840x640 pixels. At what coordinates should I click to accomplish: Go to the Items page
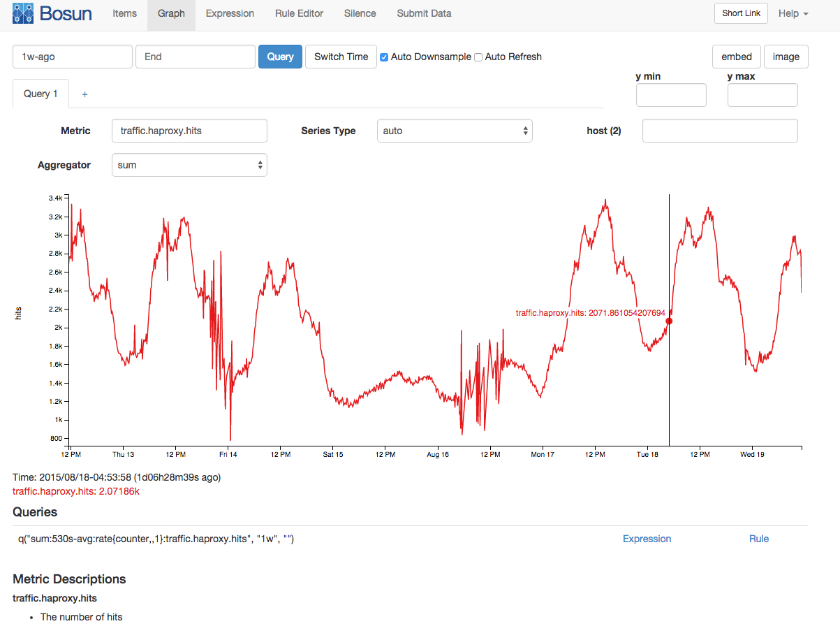[124, 13]
